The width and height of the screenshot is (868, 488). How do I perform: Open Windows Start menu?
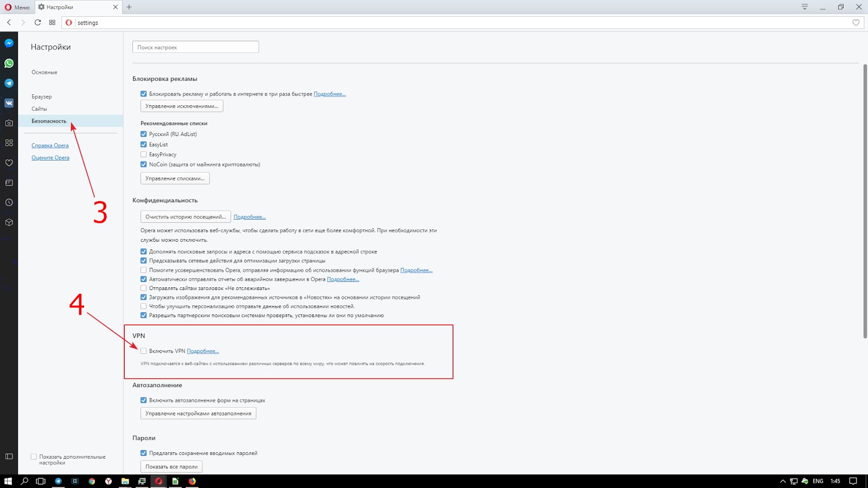pos(8,481)
